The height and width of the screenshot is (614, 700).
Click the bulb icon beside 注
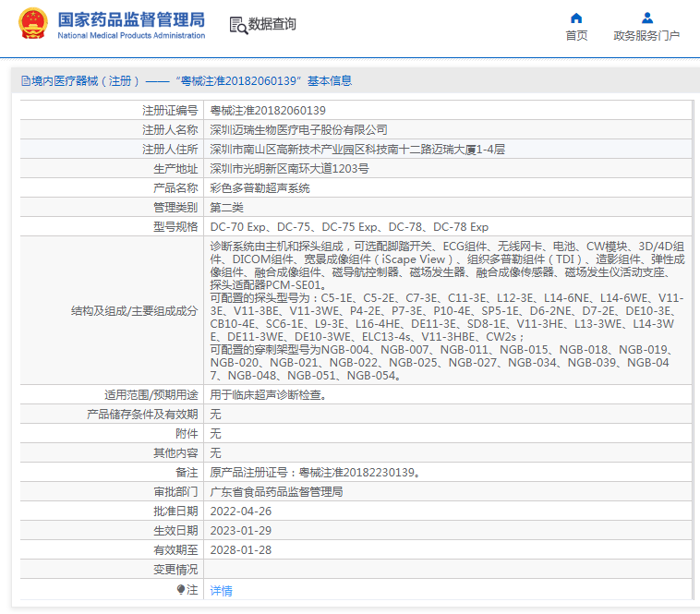pyautogui.click(x=180, y=590)
